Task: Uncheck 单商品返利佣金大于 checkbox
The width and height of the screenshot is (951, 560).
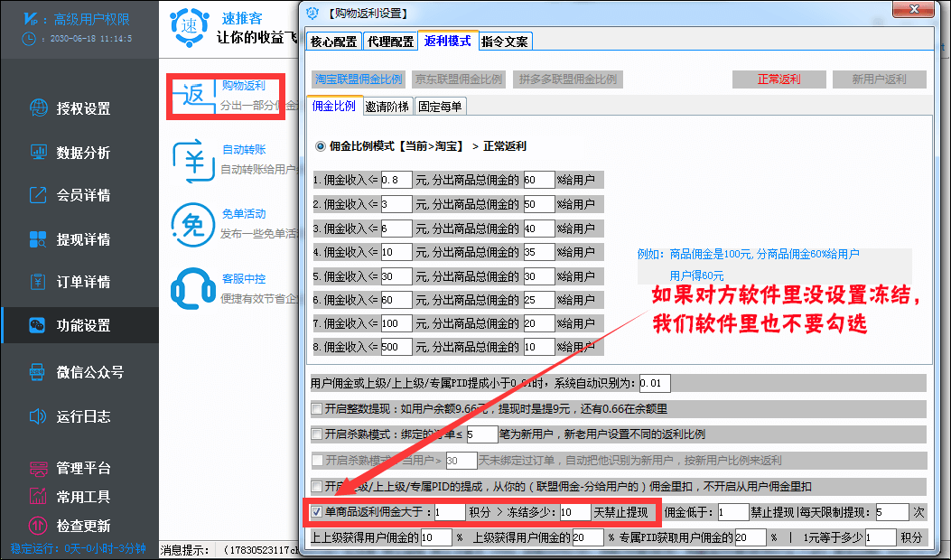Action: pyautogui.click(x=316, y=512)
